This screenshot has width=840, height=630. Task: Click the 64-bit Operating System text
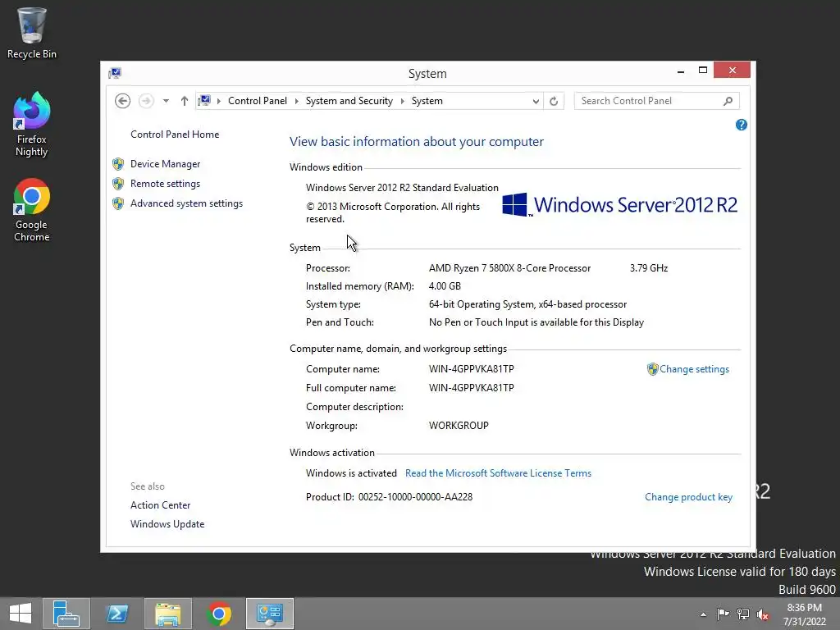point(527,304)
